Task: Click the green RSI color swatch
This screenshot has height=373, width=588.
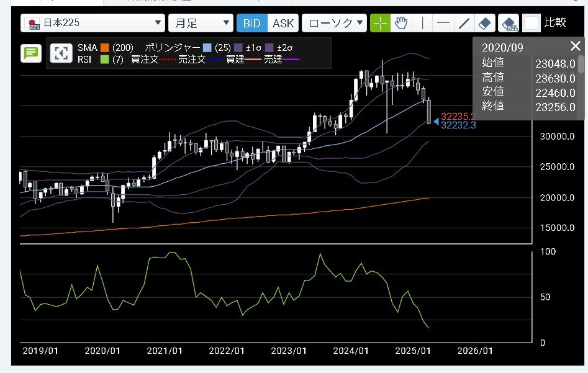Action: (x=104, y=59)
